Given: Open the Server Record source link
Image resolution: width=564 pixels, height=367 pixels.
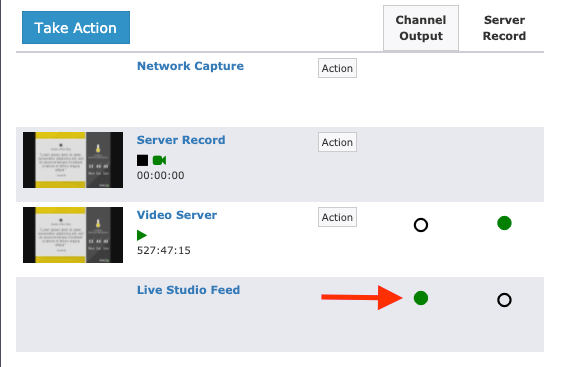Looking at the screenshot, I should click(x=181, y=140).
